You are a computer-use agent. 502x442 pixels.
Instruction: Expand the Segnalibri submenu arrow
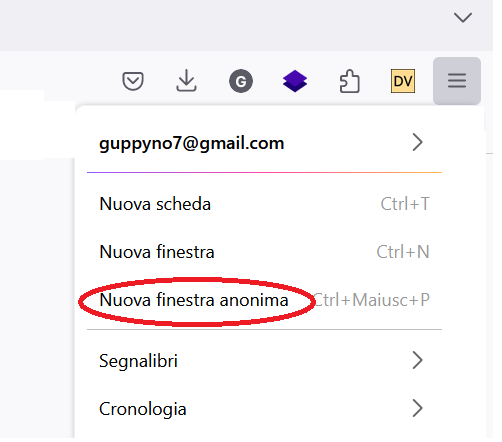coord(417,360)
